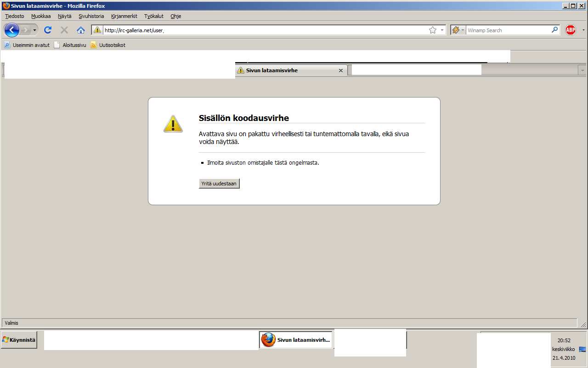Image resolution: width=588 pixels, height=368 pixels.
Task: Click the Firefox taskbar button Sivun lataamisvirhe
Action: (296, 340)
